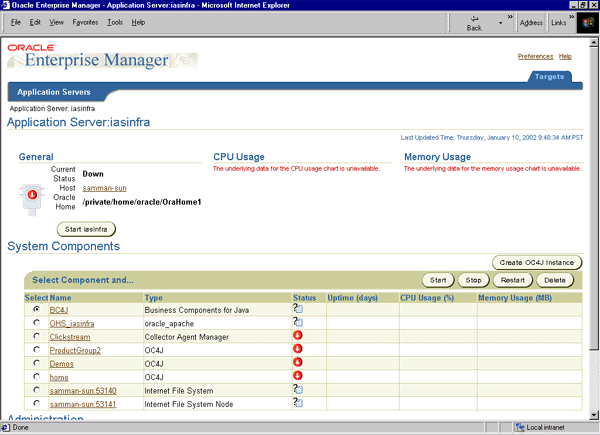
Task: Select the samman-sun:53140 radio button
Action: 36,389
